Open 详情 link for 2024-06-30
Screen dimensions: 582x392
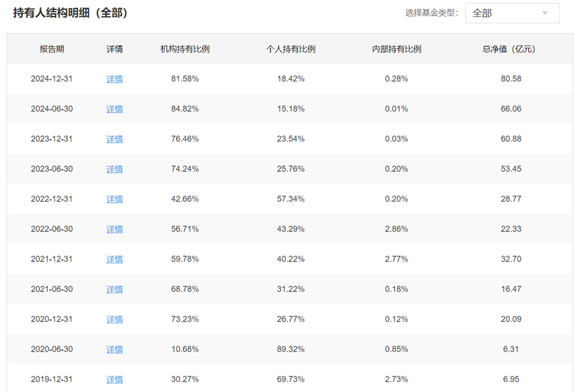(x=114, y=109)
